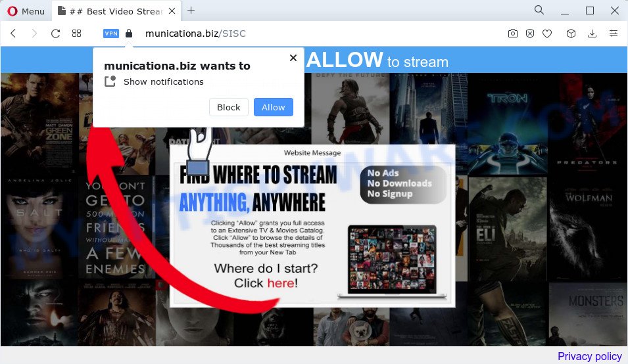Close the notification permission popup
The height and width of the screenshot is (364, 628).
(x=293, y=58)
